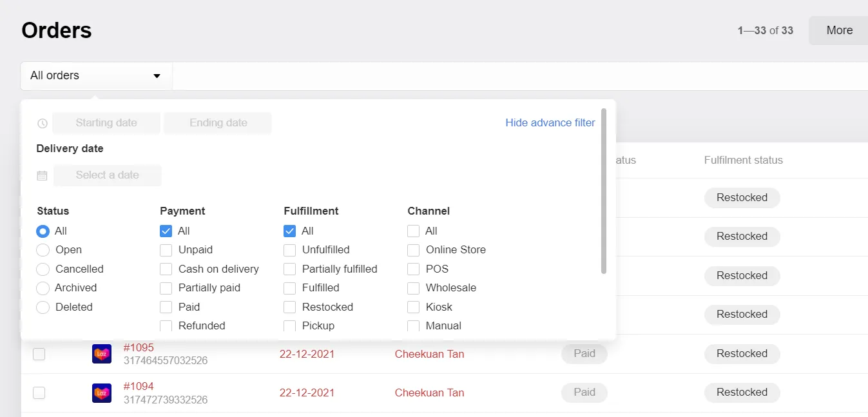Check Cash on delivery under Payment
Viewport: 868px width, 417px height.
[165, 269]
